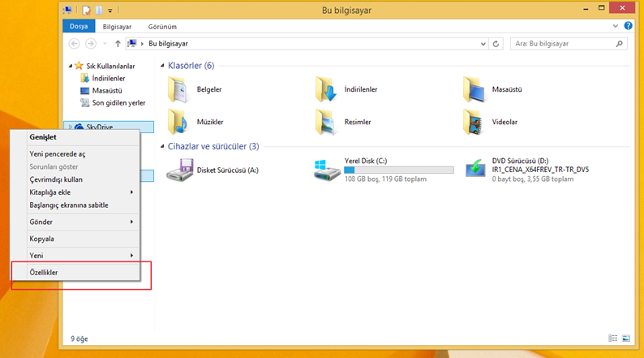The width and height of the screenshot is (644, 358).
Task: Go up one level with the up arrow
Action: pyautogui.click(x=118, y=44)
